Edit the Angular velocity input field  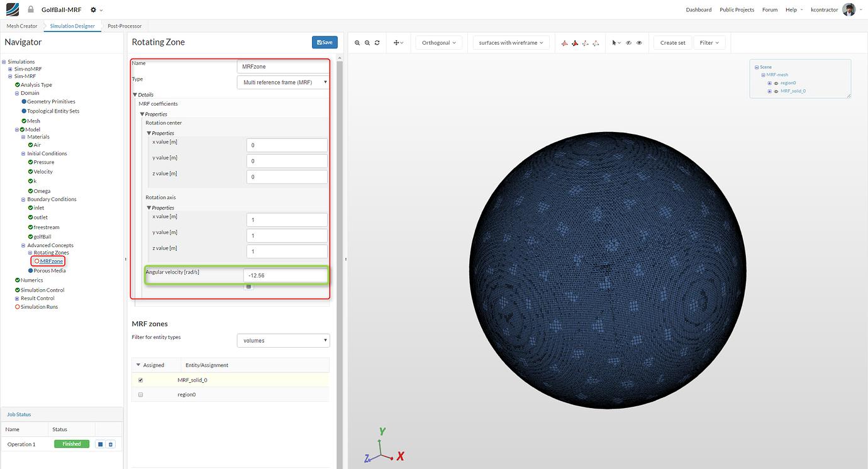[286, 275]
